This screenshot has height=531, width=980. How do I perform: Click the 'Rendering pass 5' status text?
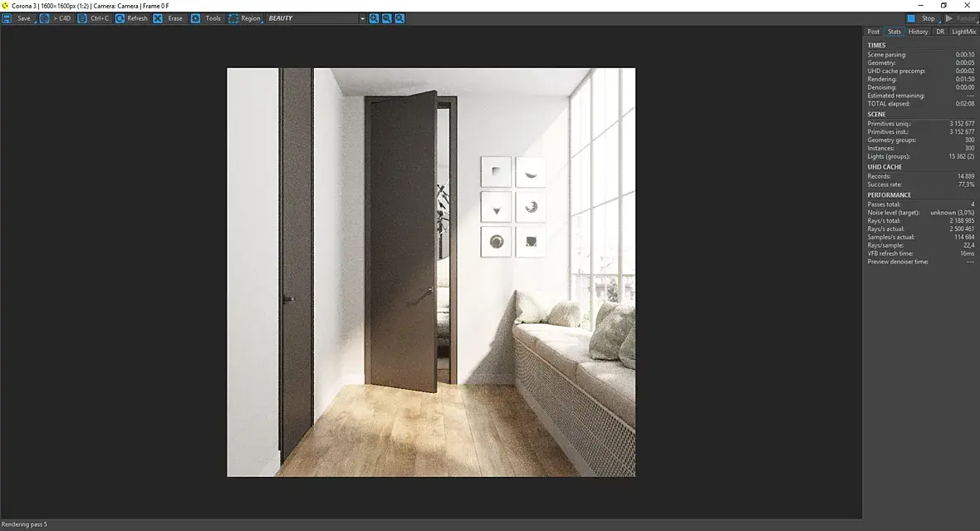point(24,524)
